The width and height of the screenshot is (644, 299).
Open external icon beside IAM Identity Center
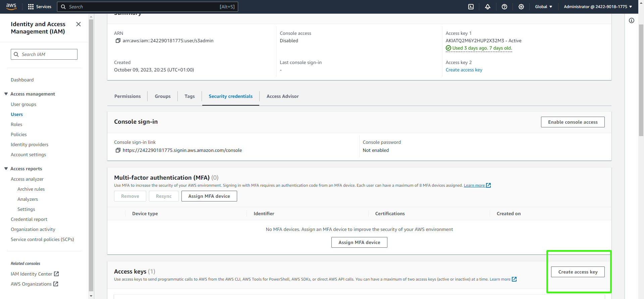pyautogui.click(x=56, y=274)
